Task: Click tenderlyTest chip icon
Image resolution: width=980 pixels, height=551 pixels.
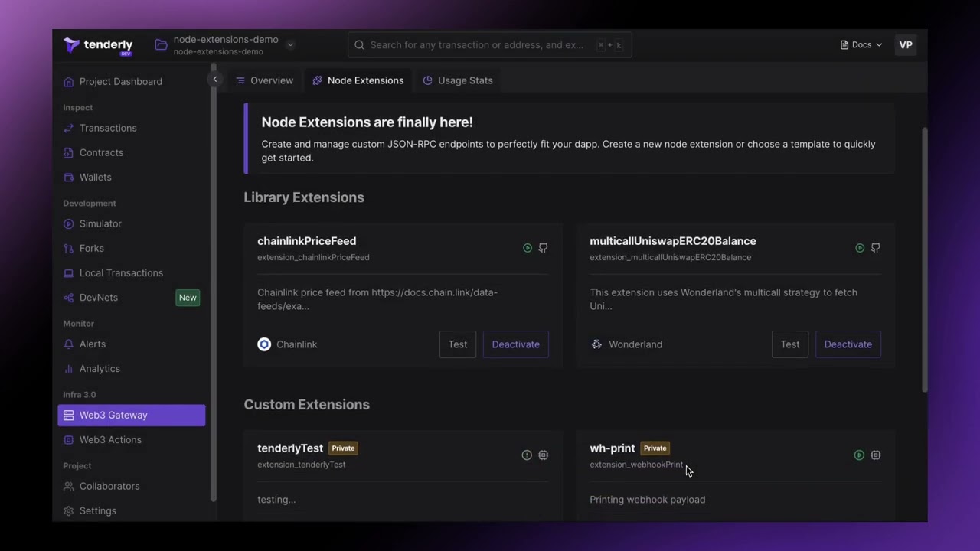Action: pyautogui.click(x=544, y=455)
